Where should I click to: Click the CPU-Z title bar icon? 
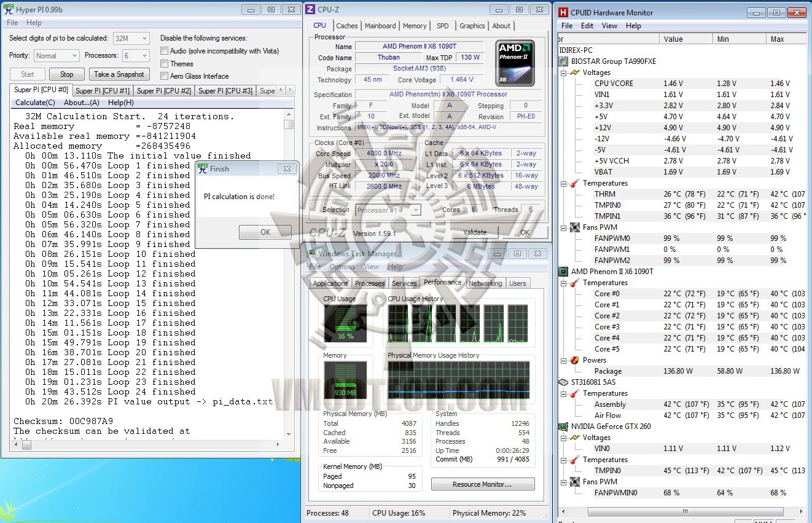(x=310, y=9)
